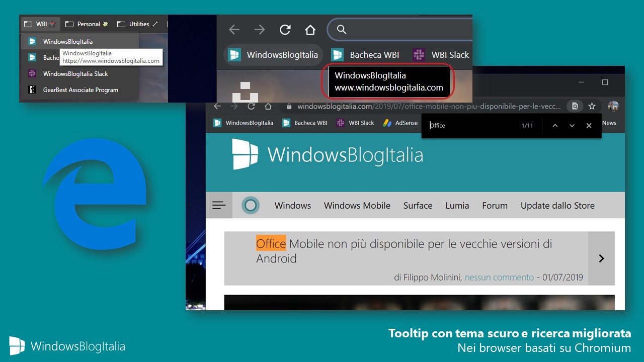Click the 1/11 match counter
This screenshot has height=362, width=644.
[x=527, y=126]
